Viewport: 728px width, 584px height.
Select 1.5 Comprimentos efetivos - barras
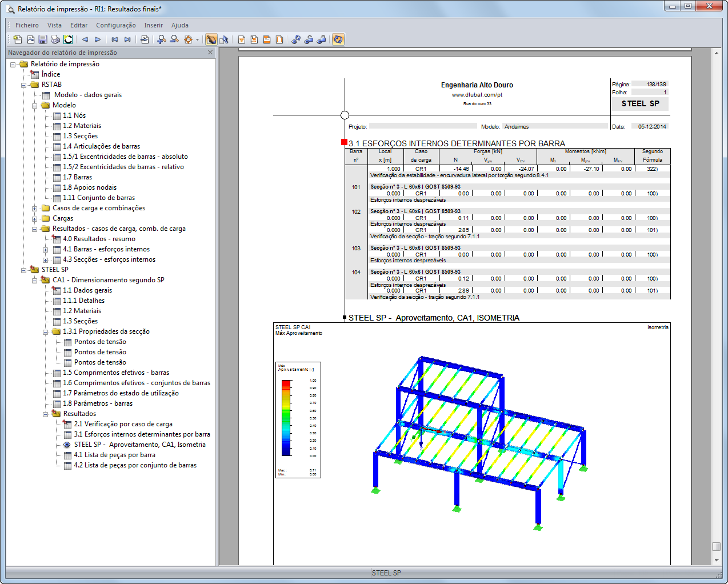tap(116, 373)
